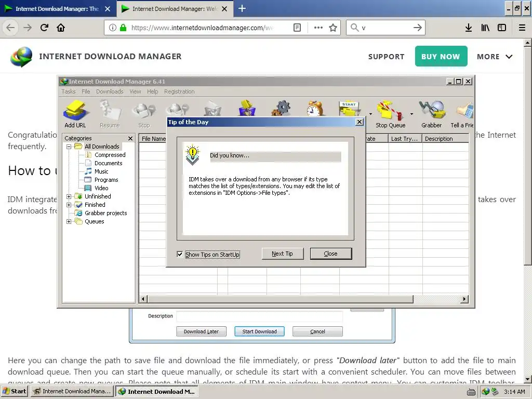The height and width of the screenshot is (399, 532).
Task: Open the Firefox hamburger menu
Action: 522,28
